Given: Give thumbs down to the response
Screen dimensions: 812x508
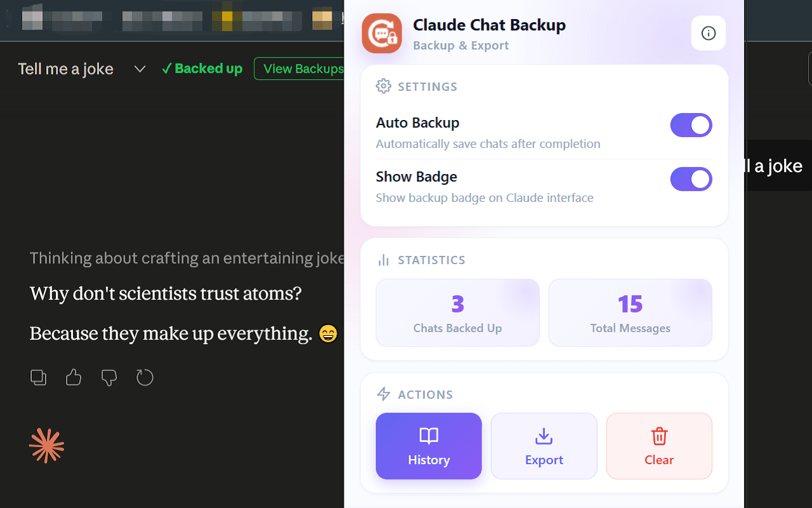Looking at the screenshot, I should (x=109, y=378).
